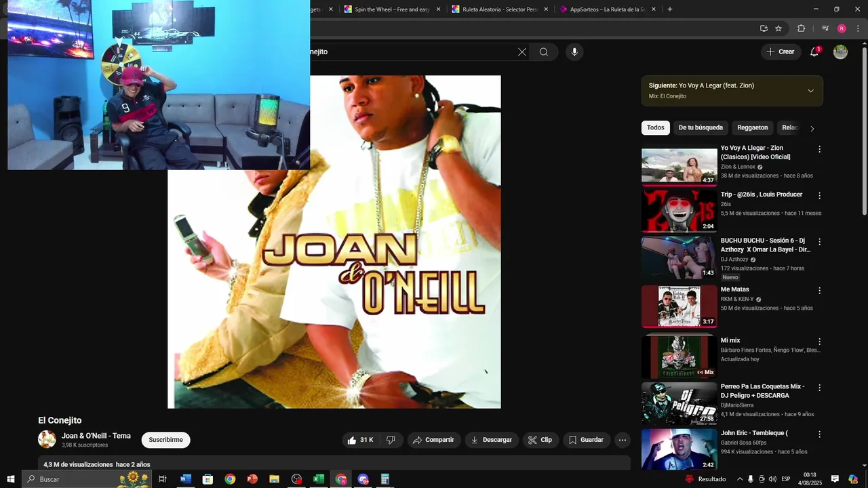
Task: Click the Windows taskbar Buscar search box
Action: [x=87, y=479]
